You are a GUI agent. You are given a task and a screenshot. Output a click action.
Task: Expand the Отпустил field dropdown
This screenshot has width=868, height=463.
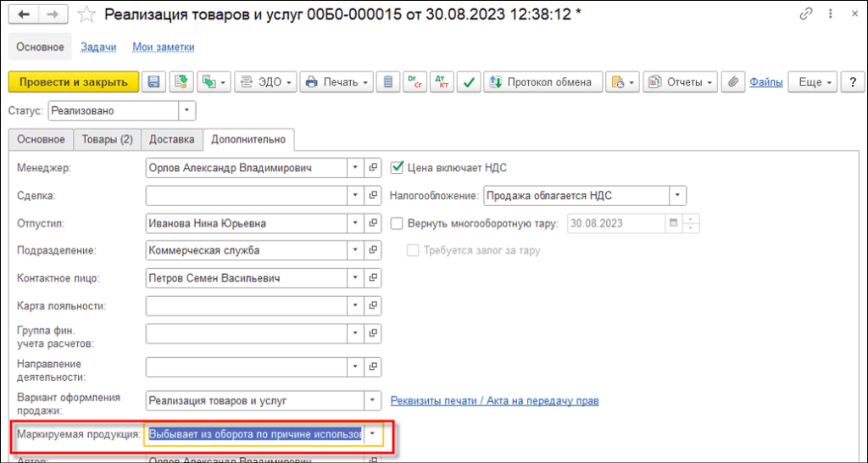(x=355, y=223)
